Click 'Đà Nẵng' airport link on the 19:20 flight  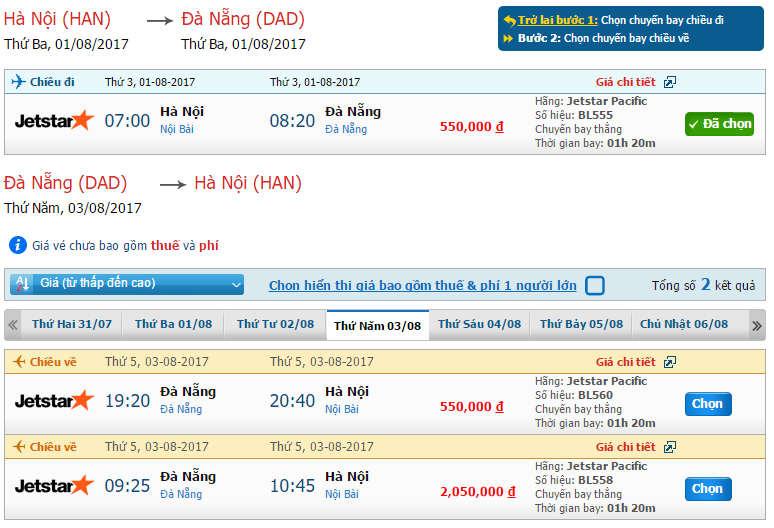pos(181,409)
